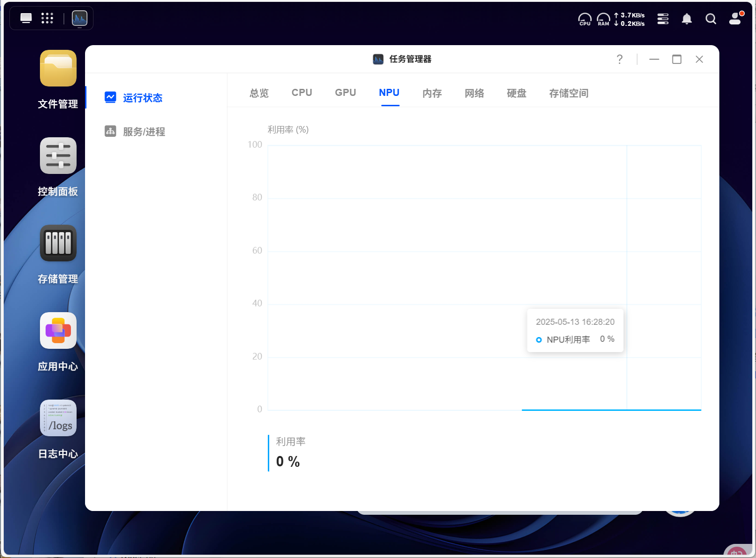Launch 存储管理 storage manager
756x558 pixels.
point(58,243)
